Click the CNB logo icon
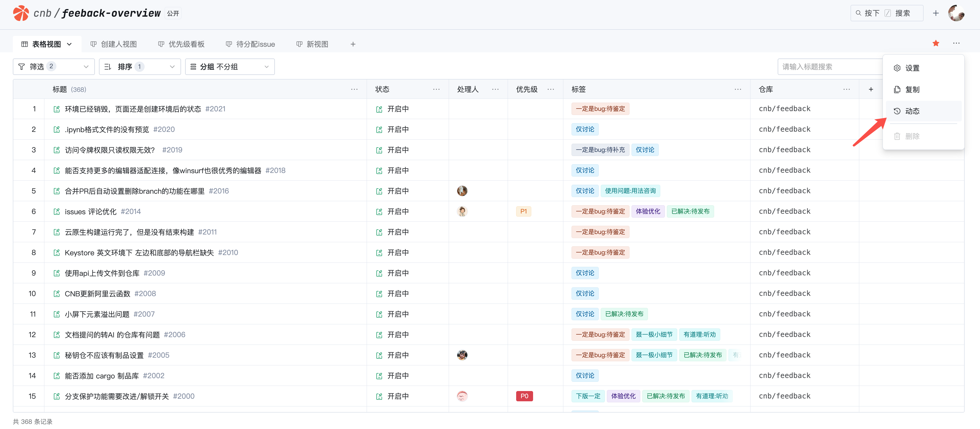 pos(21,13)
